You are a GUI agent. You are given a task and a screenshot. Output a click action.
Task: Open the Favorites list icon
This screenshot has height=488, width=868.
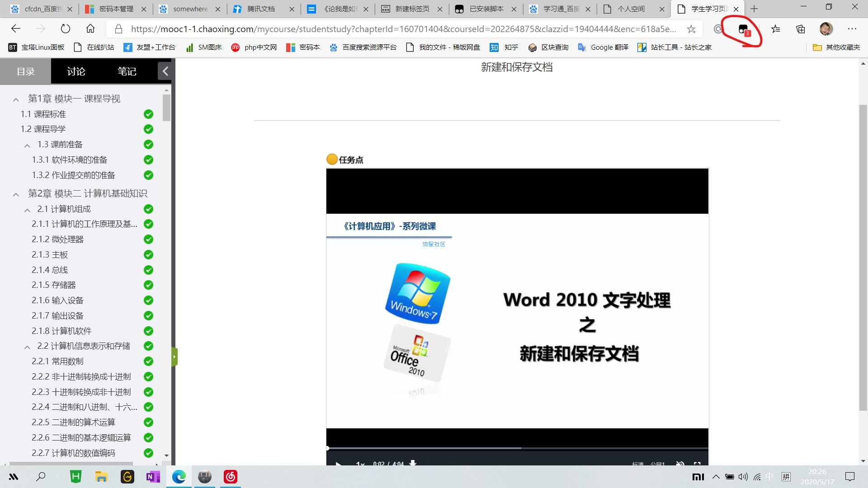(x=776, y=29)
